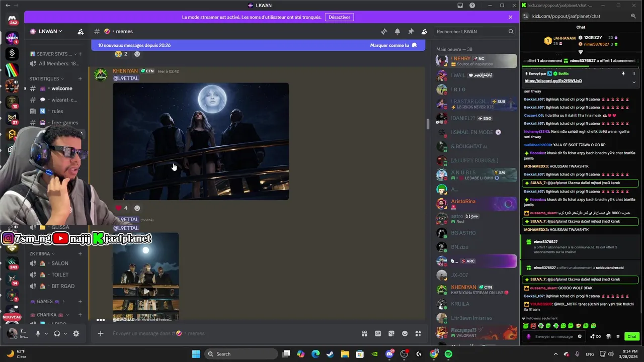
Task: Open the headphone output options arrow
Action: [65, 333]
